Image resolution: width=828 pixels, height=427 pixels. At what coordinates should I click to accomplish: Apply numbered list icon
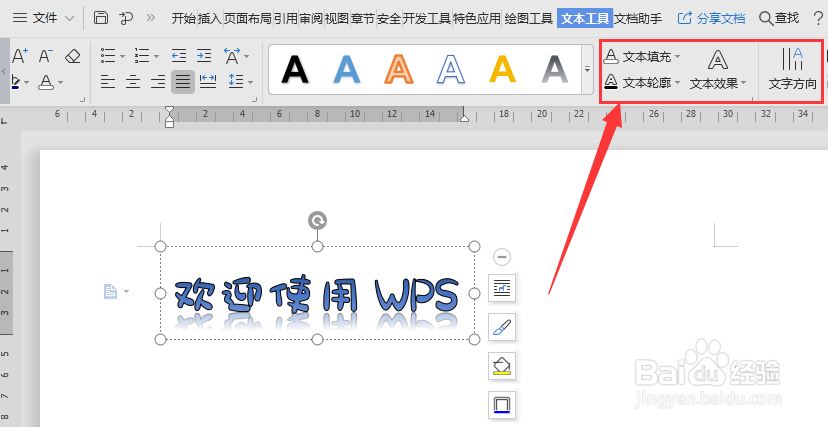pyautogui.click(x=142, y=55)
